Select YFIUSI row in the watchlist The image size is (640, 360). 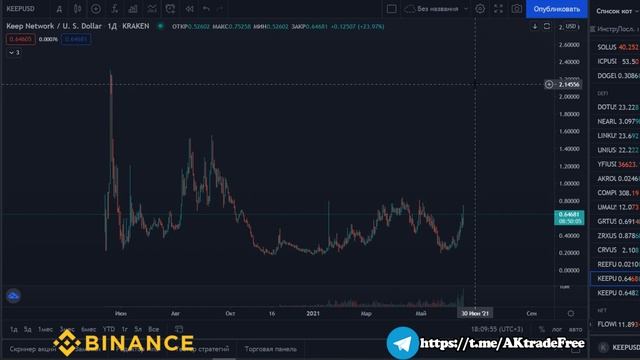coord(616,164)
